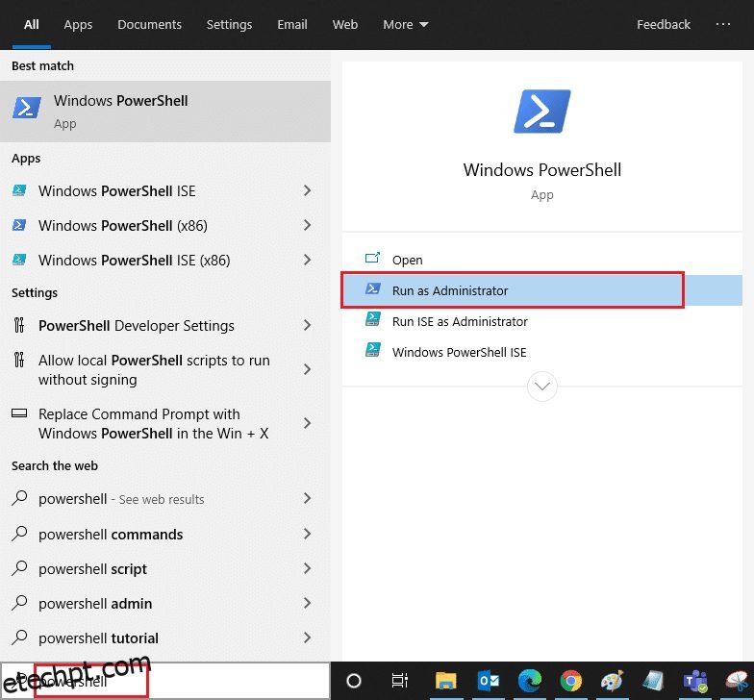754x700 pixels.
Task: Open Replace Command Prompt with PowerShell setting
Action: [165, 423]
